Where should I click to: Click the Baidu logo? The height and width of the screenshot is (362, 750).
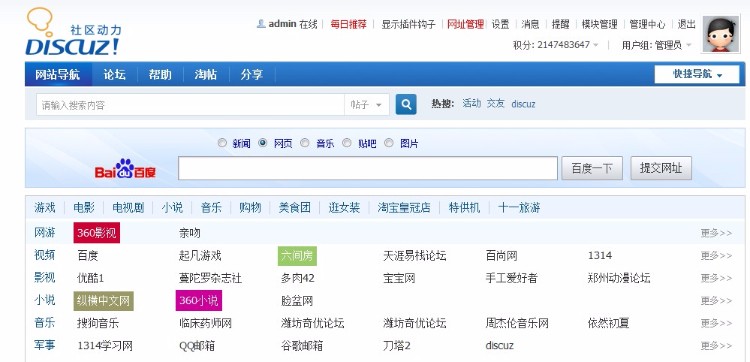click(x=125, y=169)
